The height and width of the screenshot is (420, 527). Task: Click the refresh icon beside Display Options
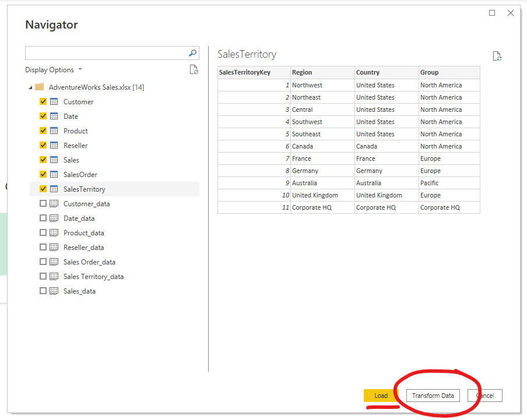(194, 70)
